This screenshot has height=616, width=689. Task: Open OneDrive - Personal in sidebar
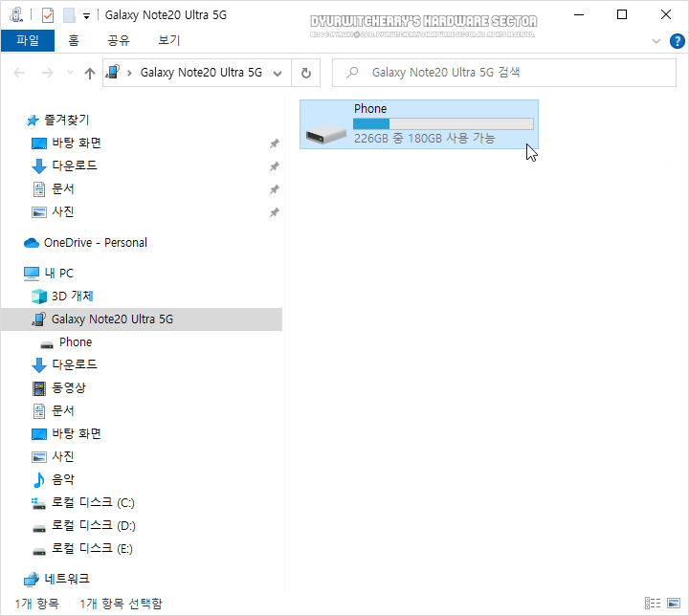click(x=95, y=243)
